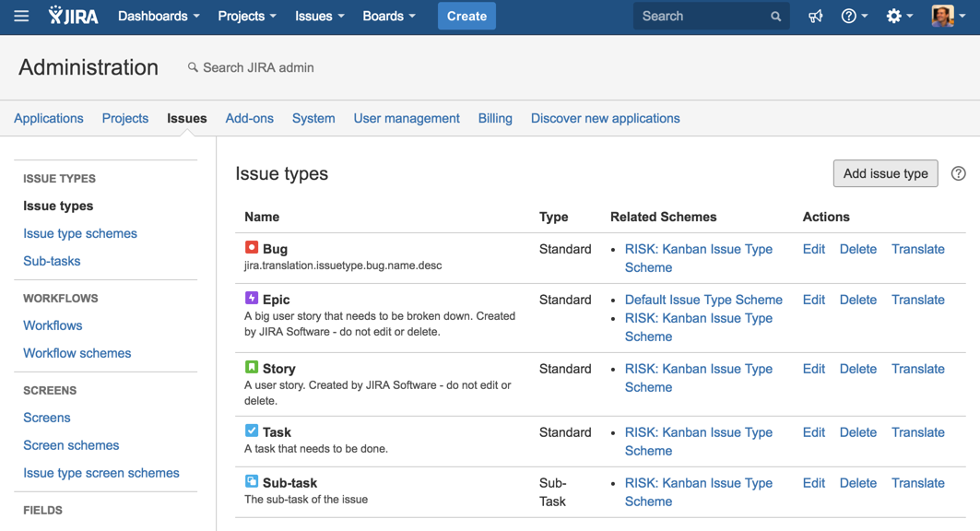Click the search magnifier icon in top bar

point(776,17)
